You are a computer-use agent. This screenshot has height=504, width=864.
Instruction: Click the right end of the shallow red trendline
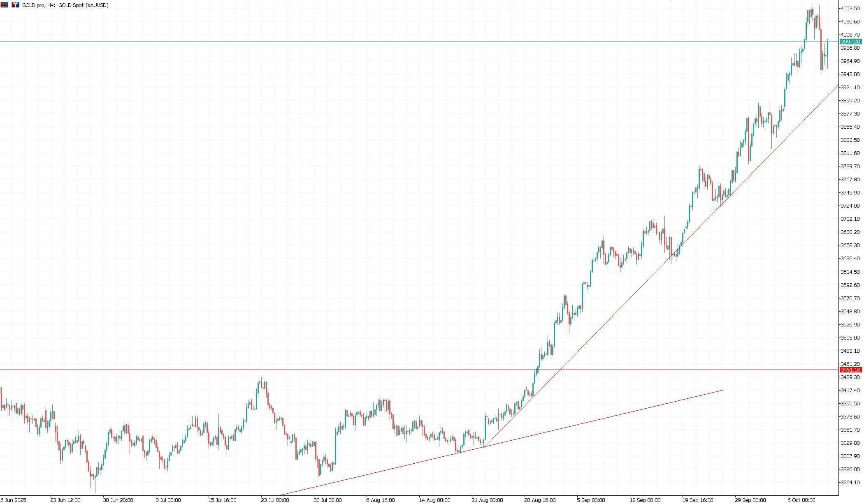722,390
